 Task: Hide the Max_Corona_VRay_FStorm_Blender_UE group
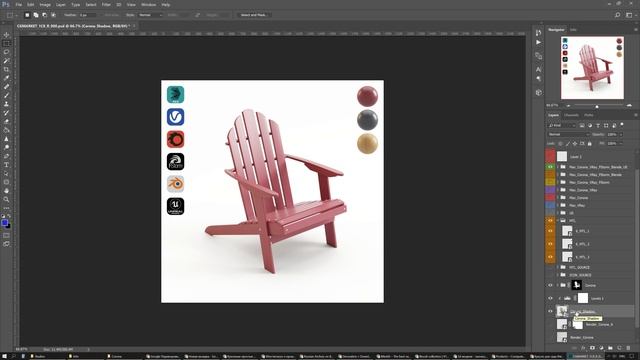(x=550, y=167)
